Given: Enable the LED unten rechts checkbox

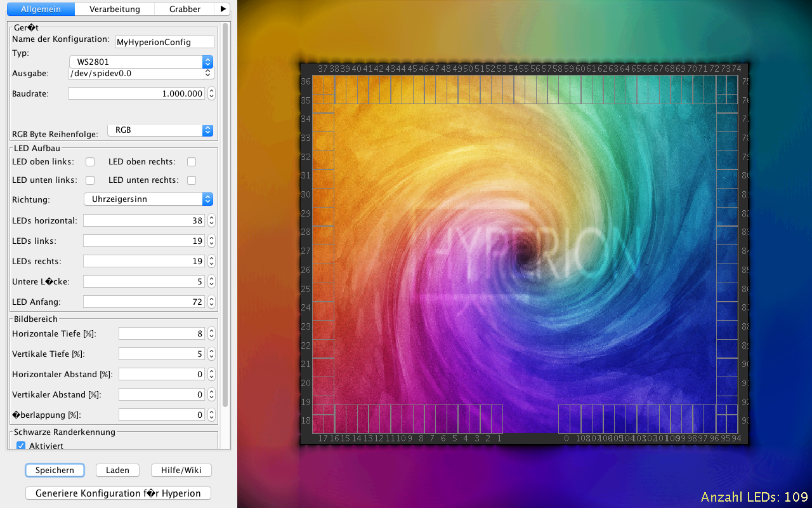Looking at the screenshot, I should pyautogui.click(x=192, y=180).
